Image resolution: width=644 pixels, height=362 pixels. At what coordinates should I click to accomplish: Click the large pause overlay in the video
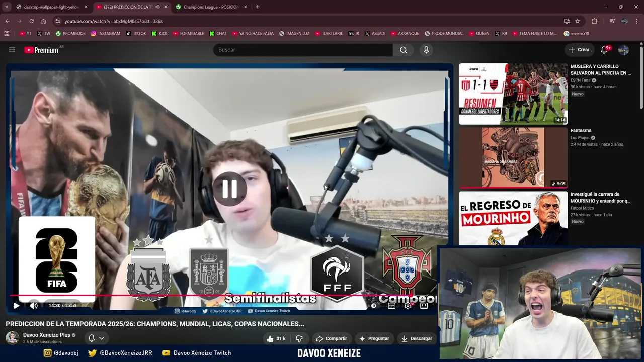pyautogui.click(x=230, y=189)
